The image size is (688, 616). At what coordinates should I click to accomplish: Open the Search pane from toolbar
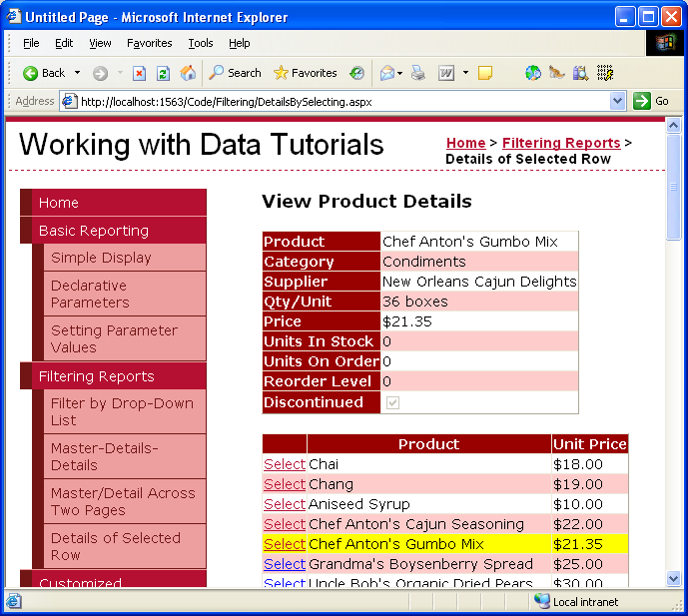235,73
